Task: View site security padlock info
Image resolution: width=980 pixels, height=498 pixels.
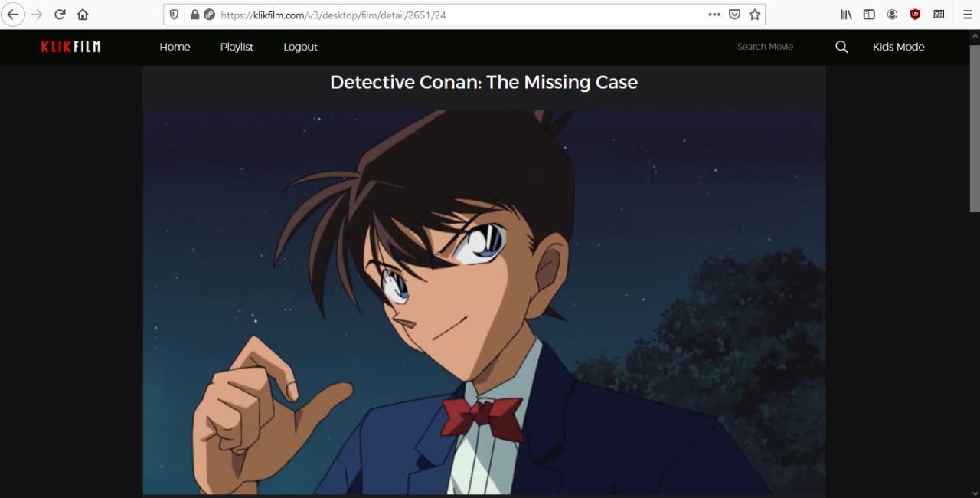Action: (194, 15)
